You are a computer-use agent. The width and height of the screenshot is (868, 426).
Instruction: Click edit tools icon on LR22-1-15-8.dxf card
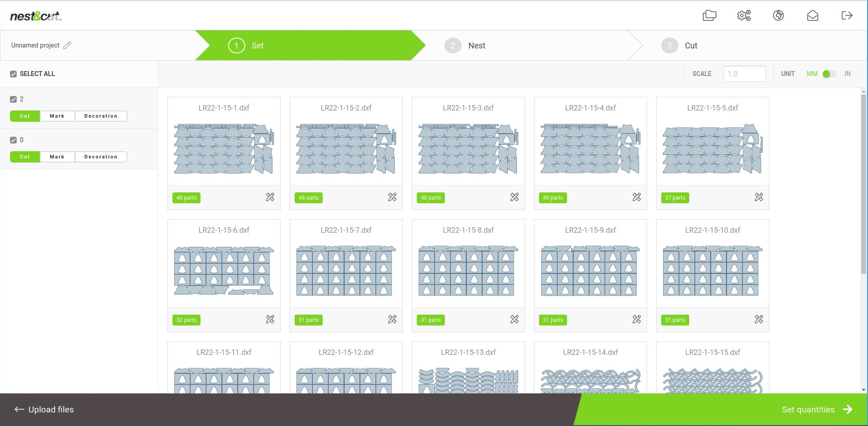(x=515, y=319)
